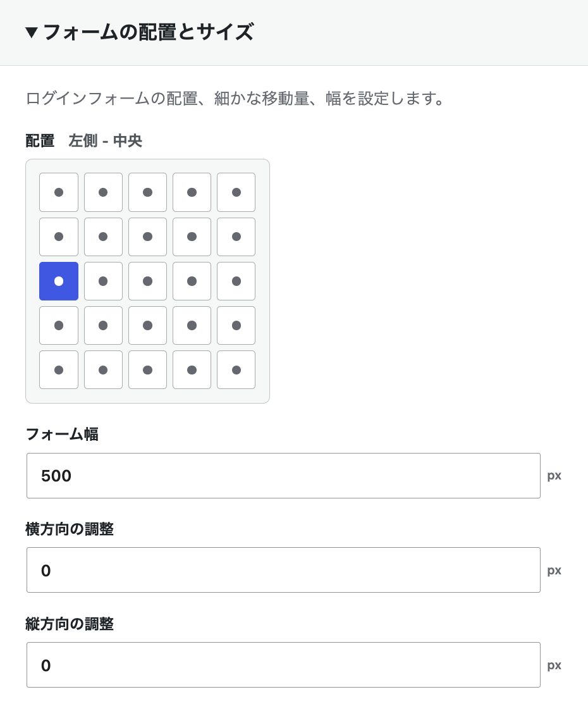Select the bottom-left placement cell

pyautogui.click(x=59, y=370)
